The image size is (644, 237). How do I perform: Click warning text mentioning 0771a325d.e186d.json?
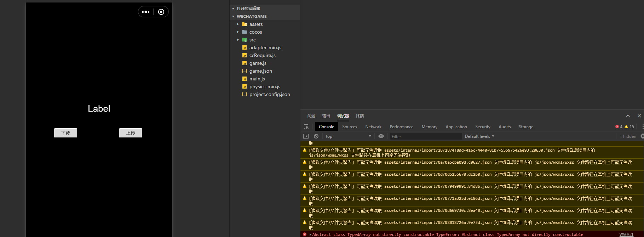pos(470,201)
